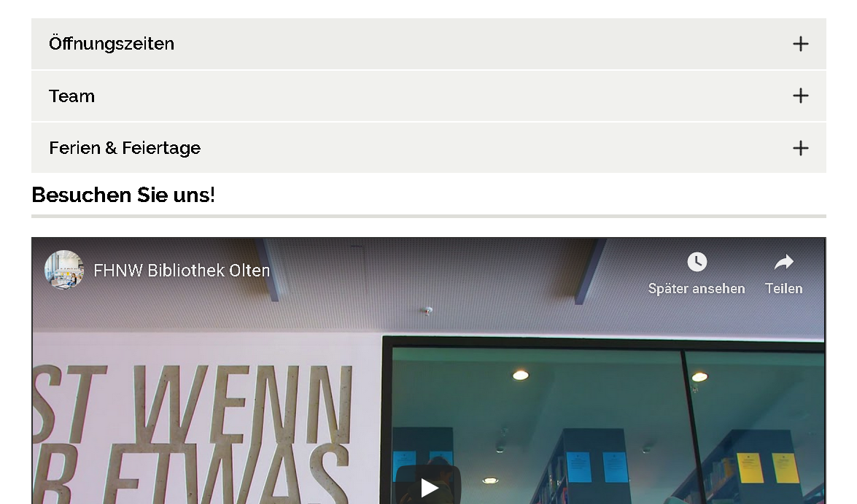Click the blue notice sheets on the bookshelf
This screenshot has height=504, width=857.
596,467
